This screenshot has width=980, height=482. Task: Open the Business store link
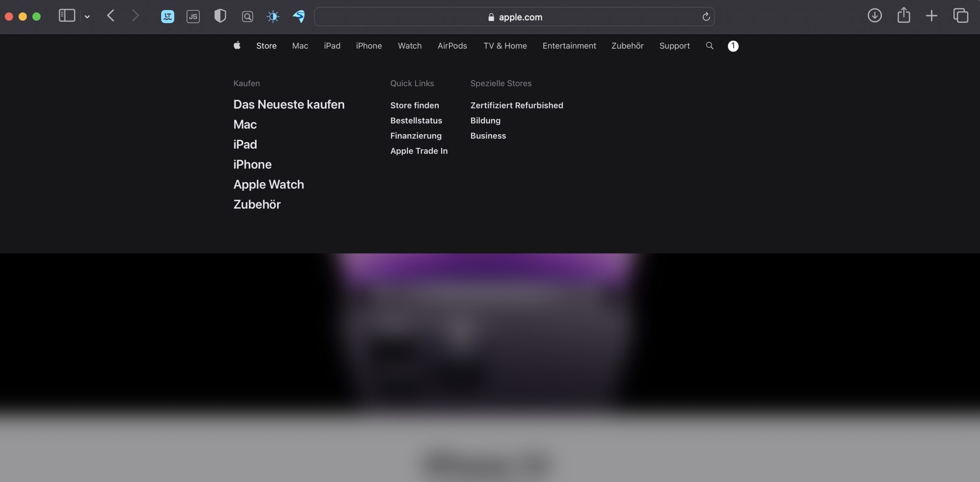(488, 136)
